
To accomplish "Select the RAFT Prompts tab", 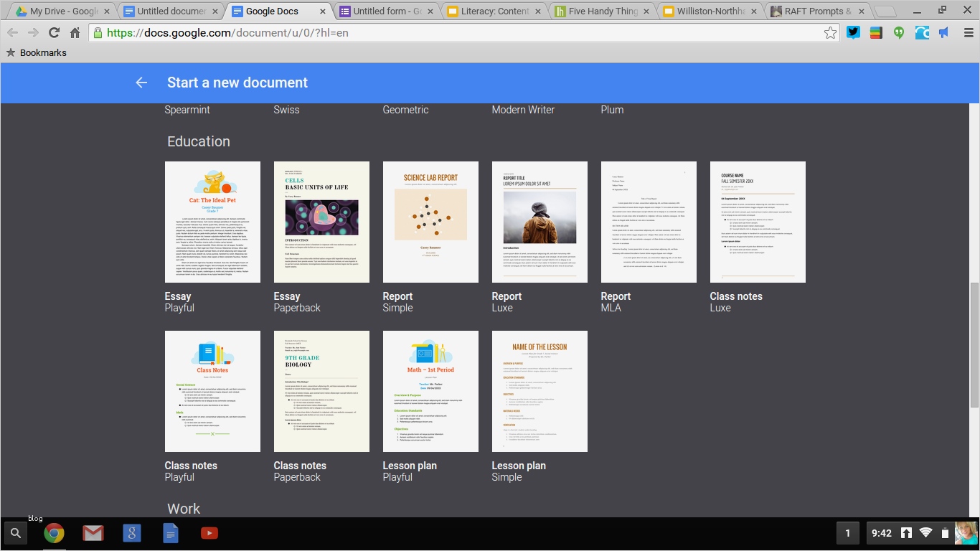I will click(814, 11).
